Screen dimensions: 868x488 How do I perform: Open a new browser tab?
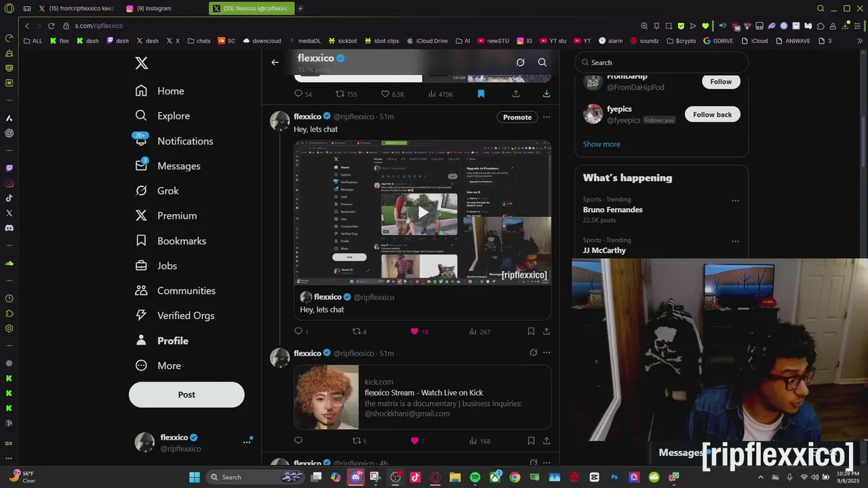point(300,9)
